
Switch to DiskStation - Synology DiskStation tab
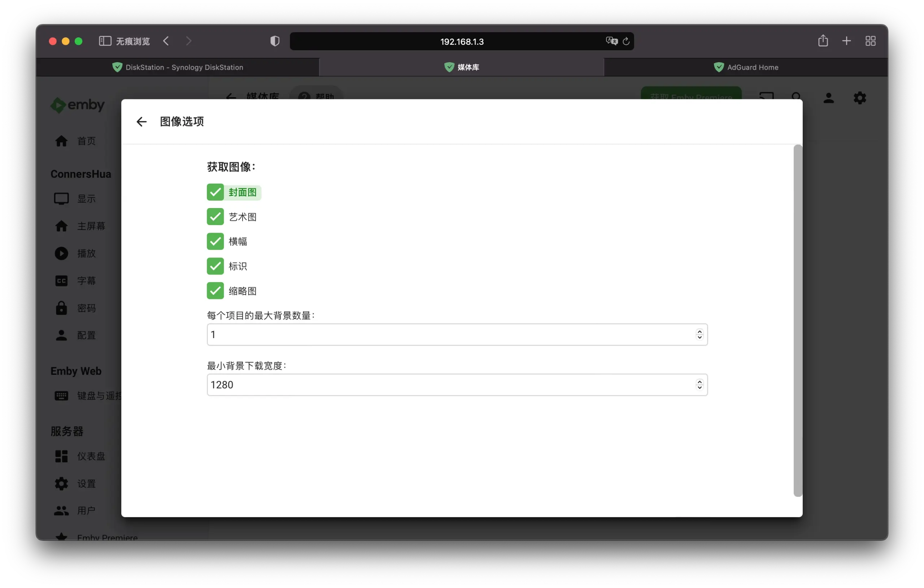tap(178, 67)
